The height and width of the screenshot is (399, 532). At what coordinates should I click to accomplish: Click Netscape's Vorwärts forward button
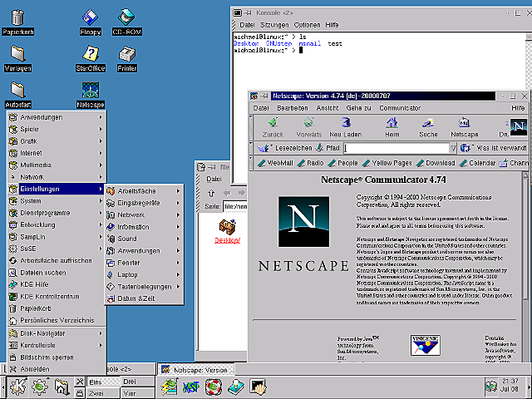tap(308, 127)
